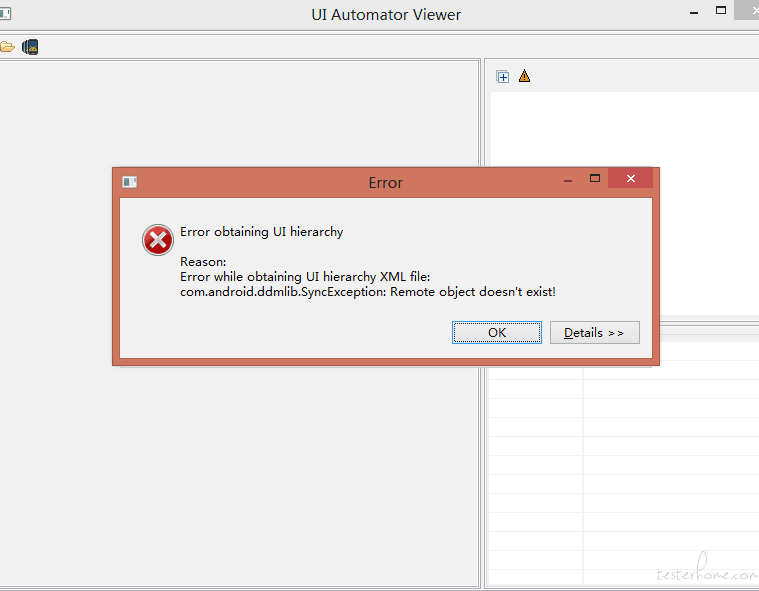Confirm the error with the OK button
The image size is (759, 591).
[497, 333]
